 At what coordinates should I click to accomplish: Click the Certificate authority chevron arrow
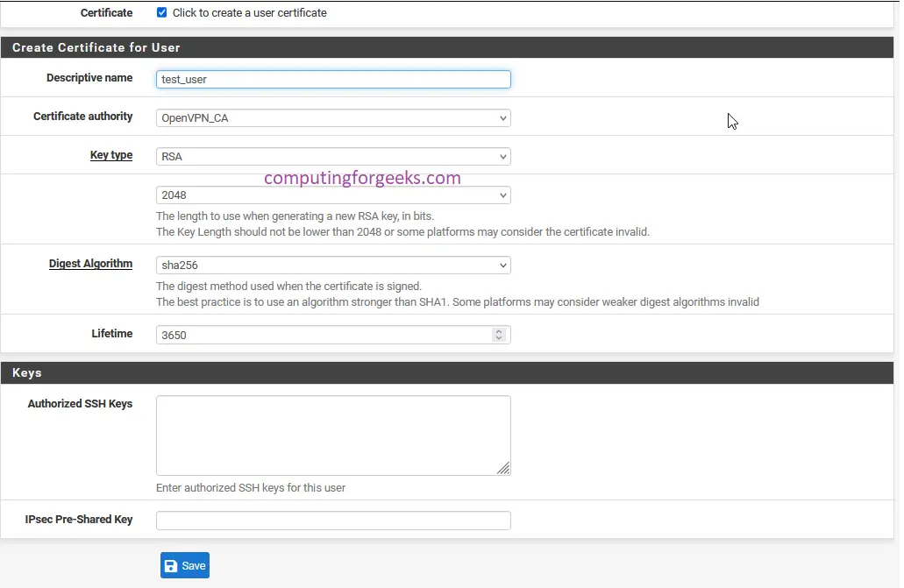tap(502, 117)
